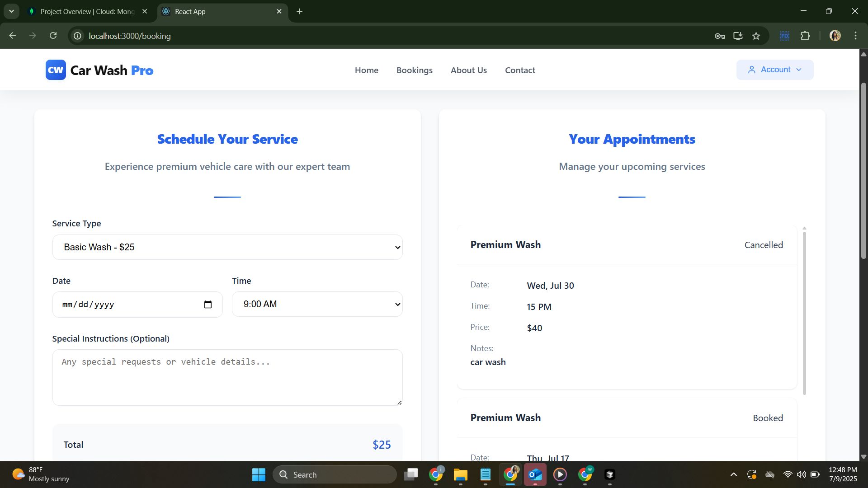
Task: Click the CW logo icon
Action: pos(56,70)
